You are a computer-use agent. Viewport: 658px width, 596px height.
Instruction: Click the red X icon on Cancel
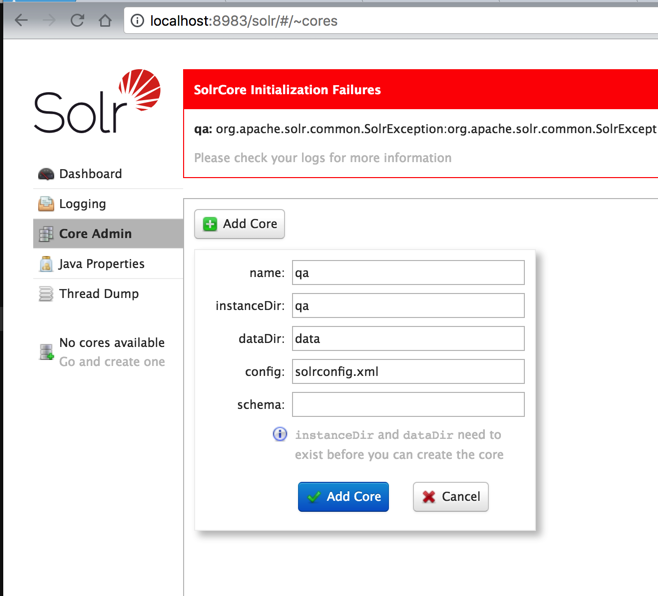[428, 497]
